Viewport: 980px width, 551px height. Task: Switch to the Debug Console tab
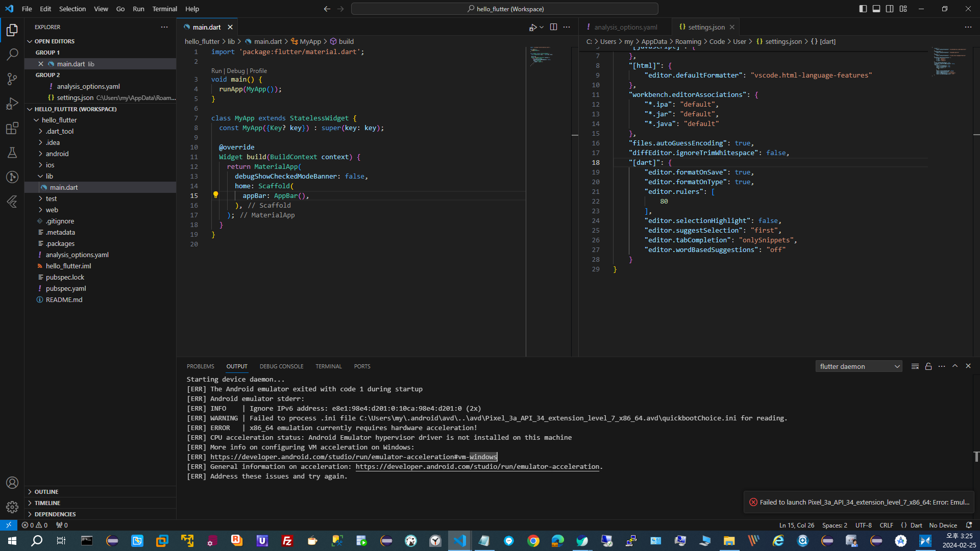(281, 366)
